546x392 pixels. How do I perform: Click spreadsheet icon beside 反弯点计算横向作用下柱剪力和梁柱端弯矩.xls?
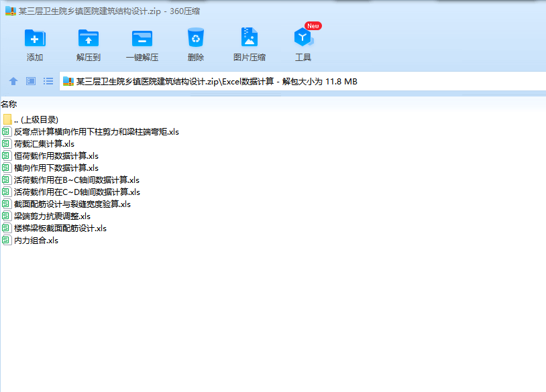pyautogui.click(x=6, y=131)
